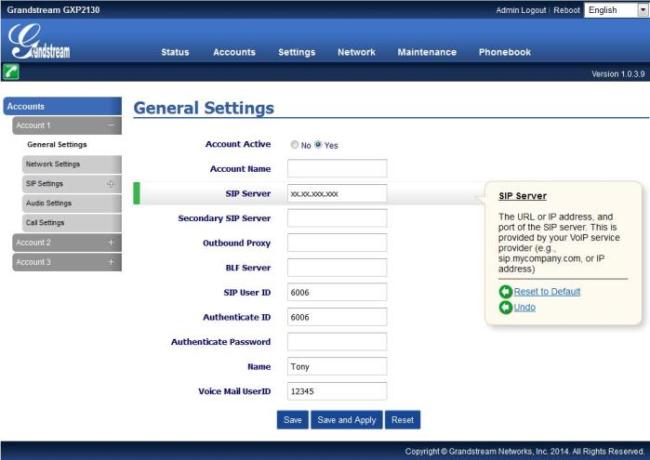Open the Network menu

pyautogui.click(x=357, y=52)
